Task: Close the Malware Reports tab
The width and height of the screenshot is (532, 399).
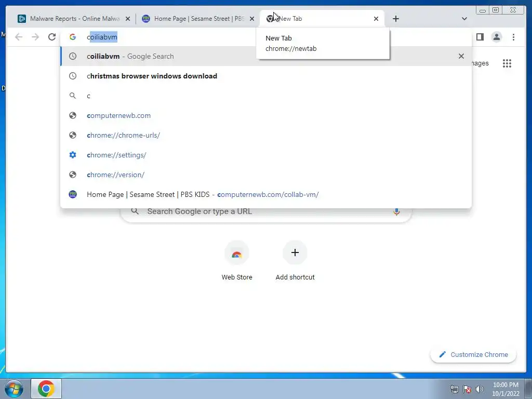Action: tap(128, 19)
